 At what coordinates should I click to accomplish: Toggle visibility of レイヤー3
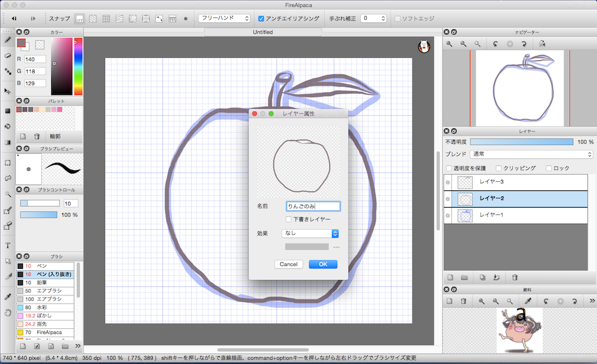448,183
